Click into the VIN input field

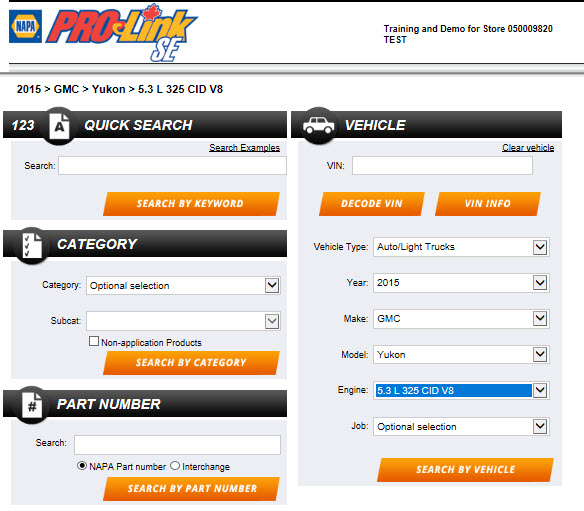click(442, 165)
